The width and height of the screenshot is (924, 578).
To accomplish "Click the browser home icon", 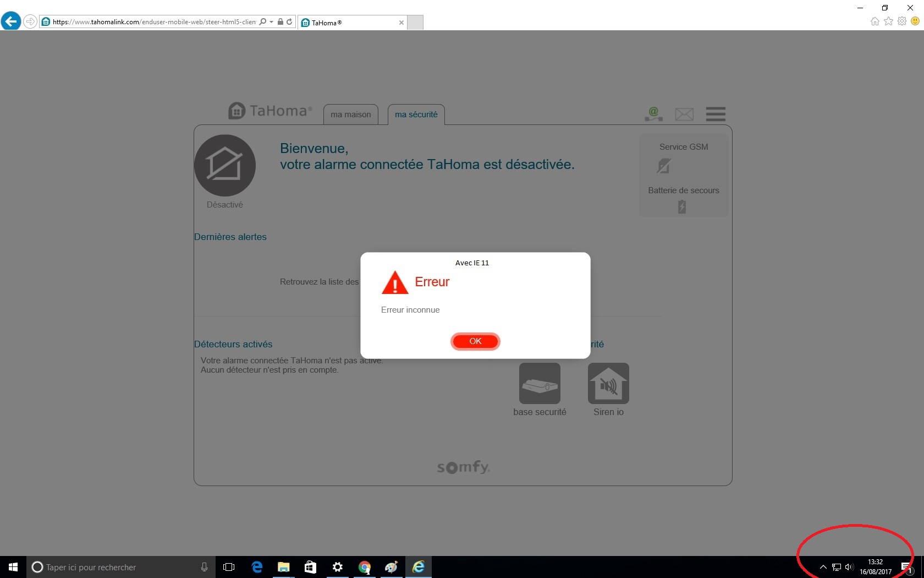I will click(x=875, y=21).
